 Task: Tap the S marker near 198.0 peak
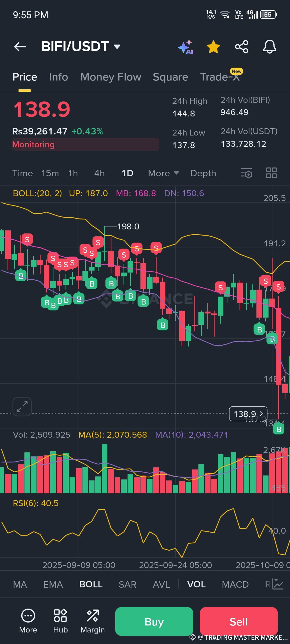(x=98, y=243)
